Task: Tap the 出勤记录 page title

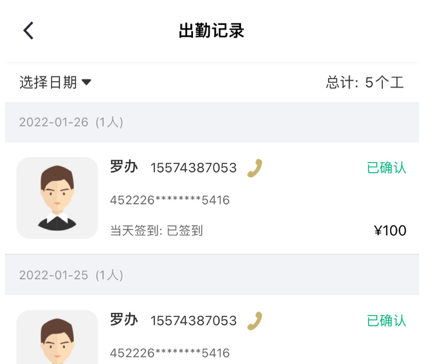Action: pyautogui.click(x=212, y=31)
